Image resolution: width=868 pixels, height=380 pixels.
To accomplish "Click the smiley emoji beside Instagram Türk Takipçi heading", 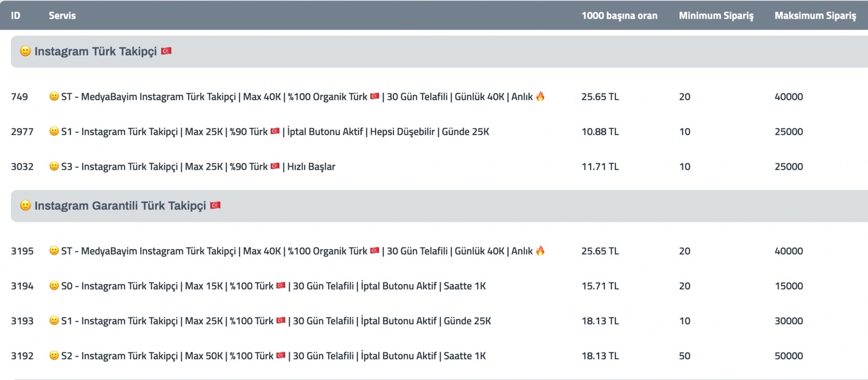I will pyautogui.click(x=25, y=51).
